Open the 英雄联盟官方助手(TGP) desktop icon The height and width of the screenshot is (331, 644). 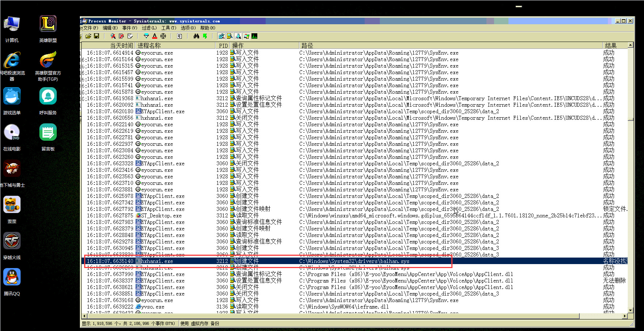pos(48,67)
